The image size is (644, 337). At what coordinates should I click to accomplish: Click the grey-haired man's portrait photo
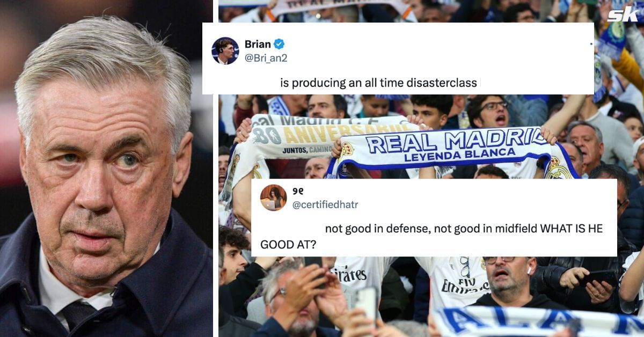(106, 169)
